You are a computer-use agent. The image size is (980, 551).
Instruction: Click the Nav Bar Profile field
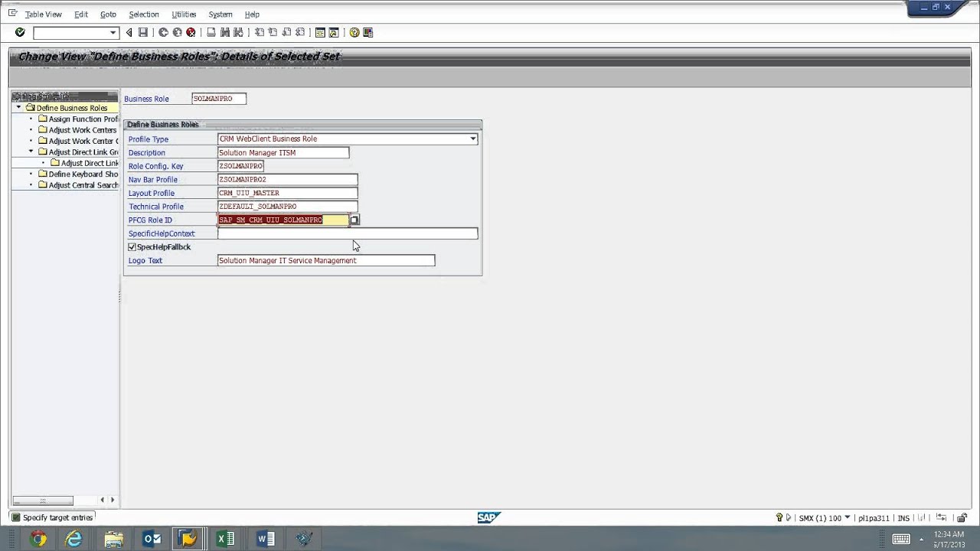(x=287, y=180)
